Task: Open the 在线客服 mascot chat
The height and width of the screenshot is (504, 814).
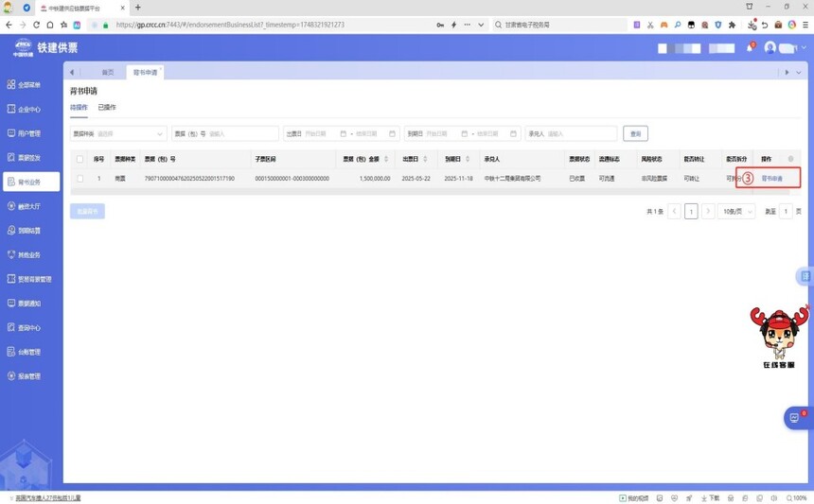Action: pos(778,336)
